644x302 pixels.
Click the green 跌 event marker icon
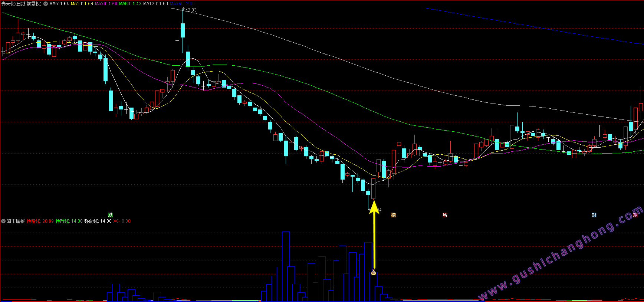[x=110, y=215]
